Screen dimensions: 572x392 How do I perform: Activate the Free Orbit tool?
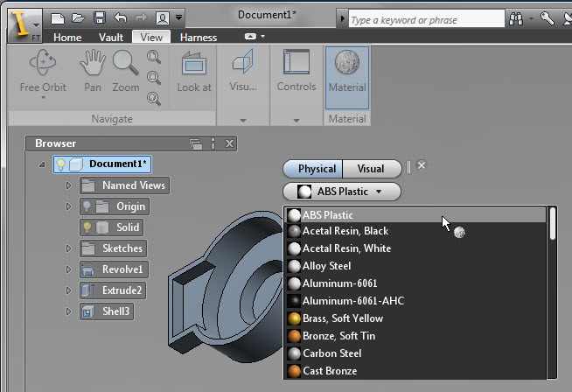click(43, 70)
